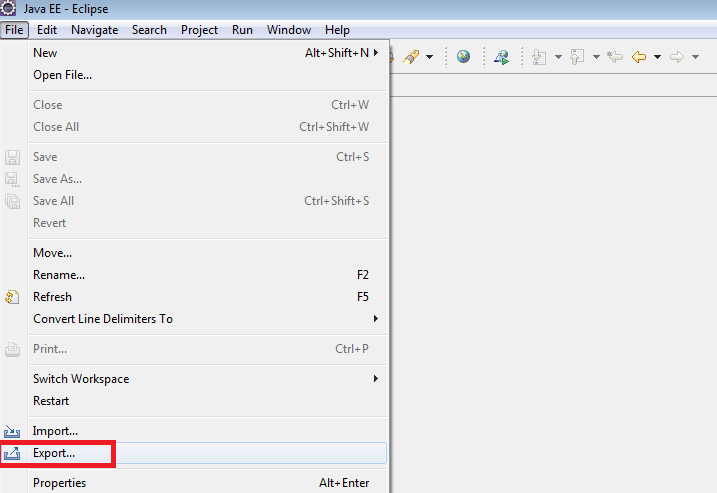The height and width of the screenshot is (493, 717).
Task: Click the New submenu arrow
Action: click(376, 53)
